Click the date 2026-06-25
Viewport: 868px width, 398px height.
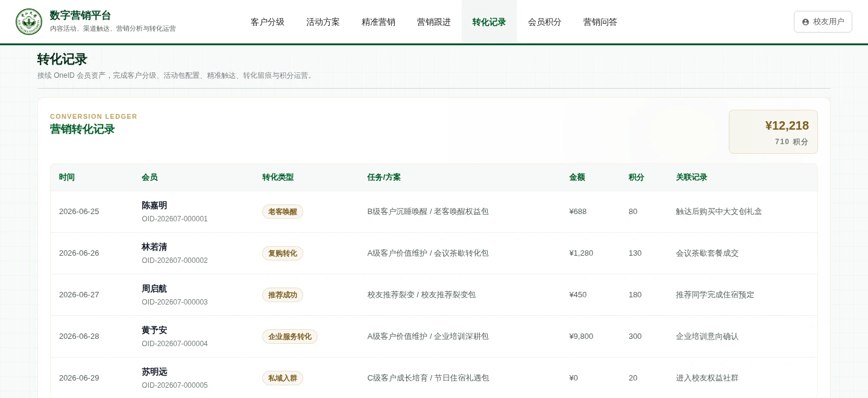point(79,212)
